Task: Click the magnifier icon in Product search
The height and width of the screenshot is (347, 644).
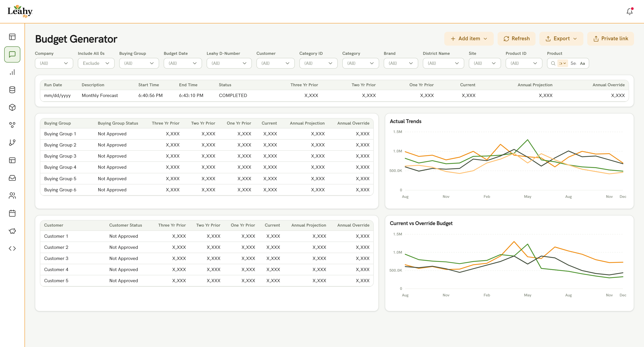Action: (x=553, y=63)
